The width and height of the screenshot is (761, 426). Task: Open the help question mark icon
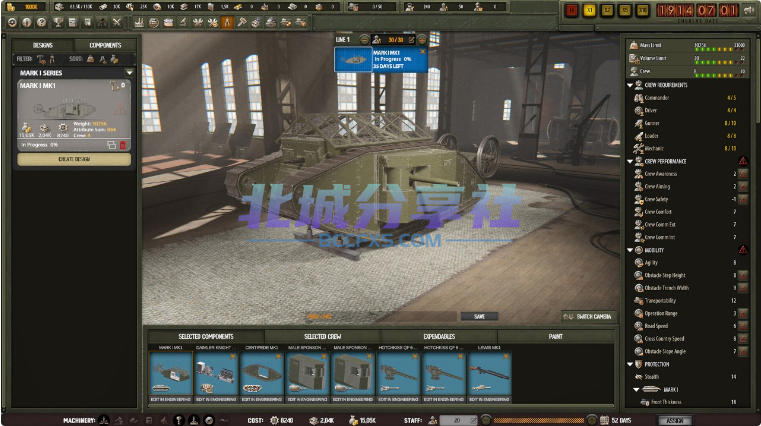(x=42, y=22)
